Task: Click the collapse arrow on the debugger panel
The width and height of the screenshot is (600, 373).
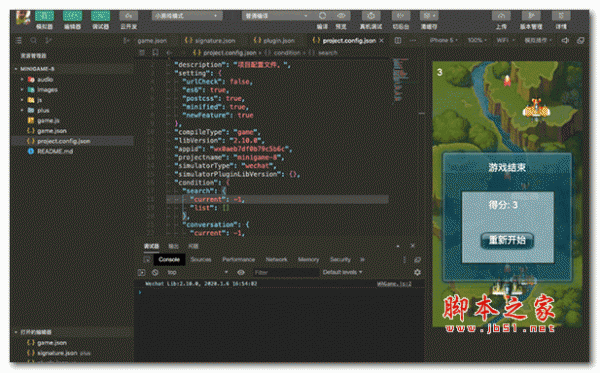Action: pos(398,246)
